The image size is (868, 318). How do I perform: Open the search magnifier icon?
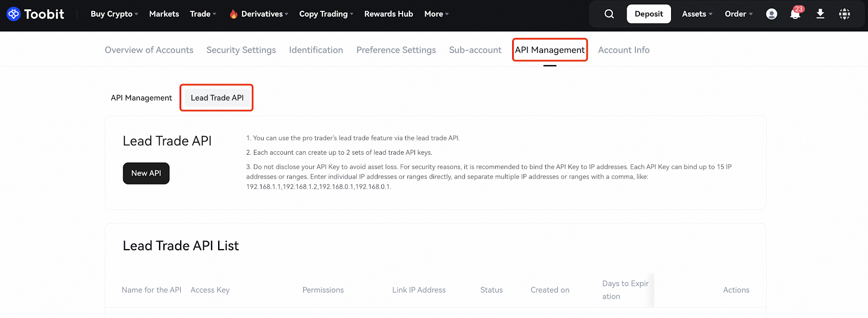tap(609, 14)
